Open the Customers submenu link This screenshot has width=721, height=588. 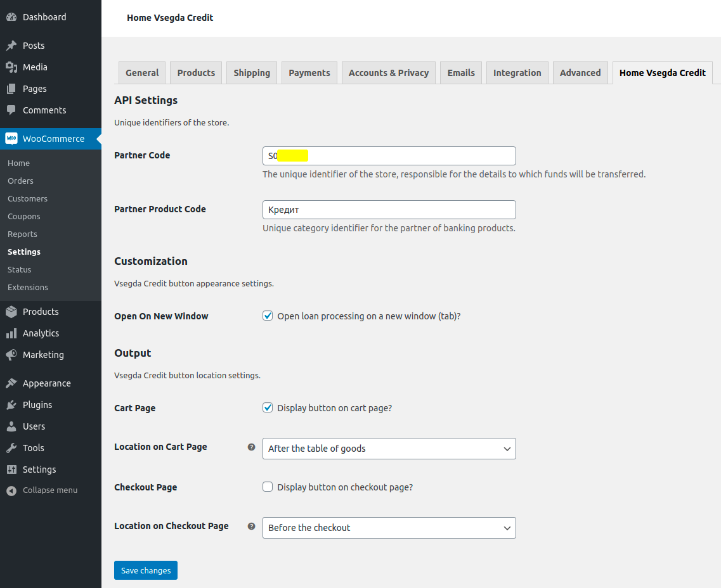28,198
